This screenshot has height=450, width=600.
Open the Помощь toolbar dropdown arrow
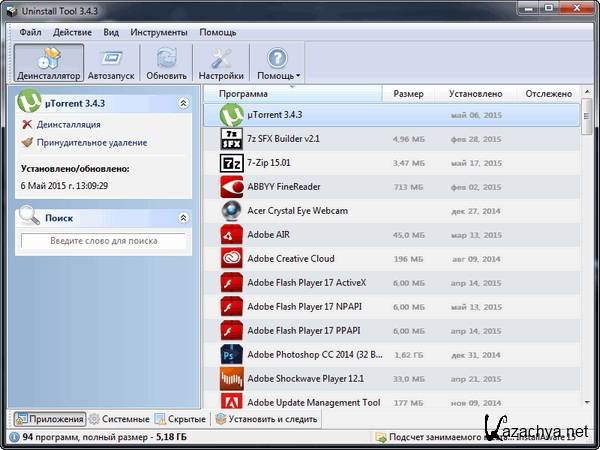pyautogui.click(x=298, y=76)
